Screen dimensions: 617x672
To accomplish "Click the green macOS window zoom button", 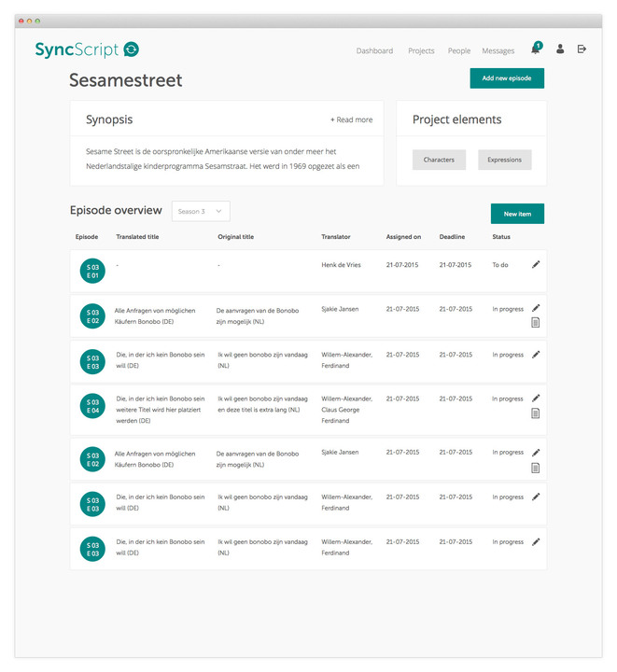I will point(37,21).
